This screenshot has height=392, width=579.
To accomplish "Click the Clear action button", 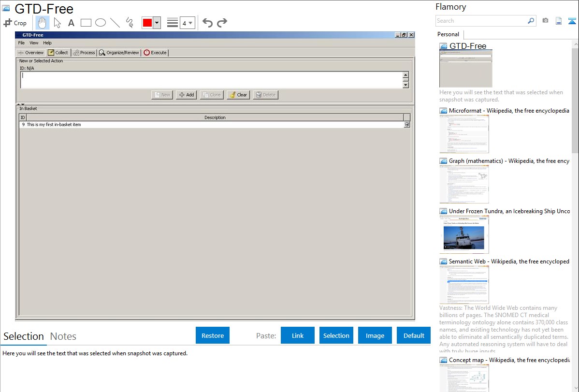I will coord(238,95).
